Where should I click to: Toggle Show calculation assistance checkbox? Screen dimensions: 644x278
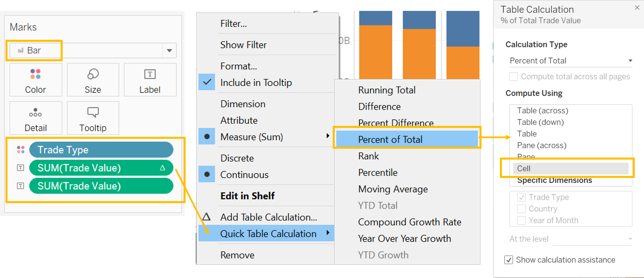[x=509, y=260]
